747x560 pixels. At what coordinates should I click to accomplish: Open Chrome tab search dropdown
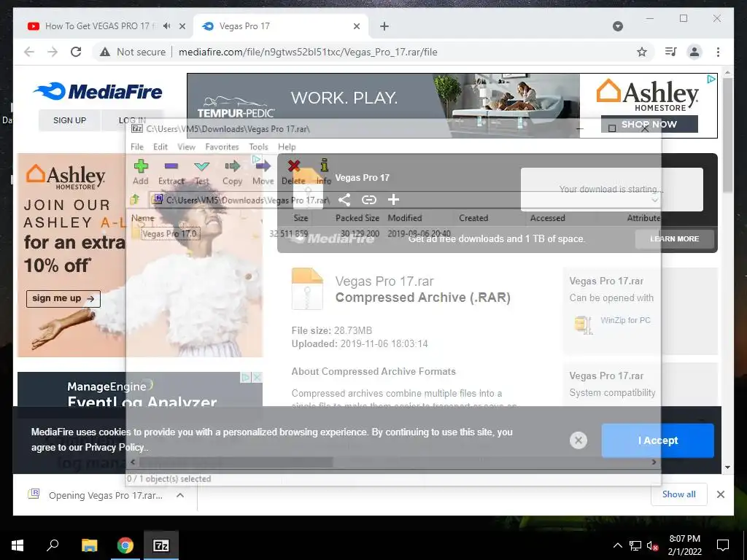pyautogui.click(x=618, y=26)
